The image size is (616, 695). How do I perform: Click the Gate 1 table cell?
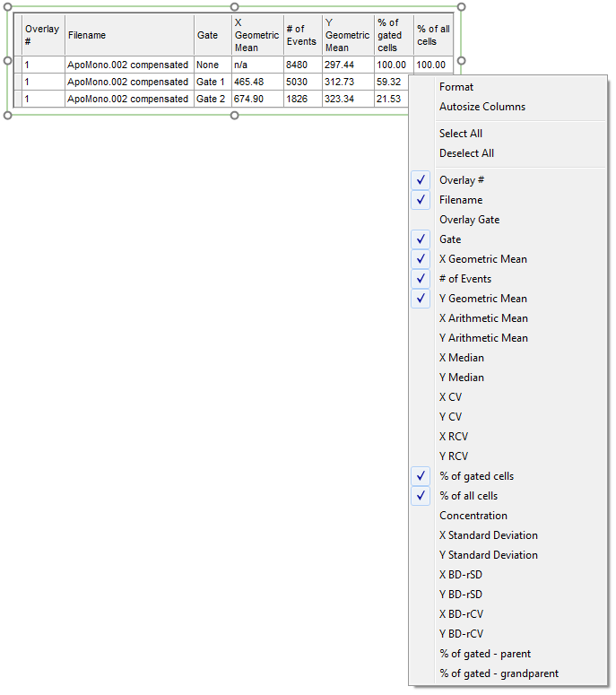[211, 82]
